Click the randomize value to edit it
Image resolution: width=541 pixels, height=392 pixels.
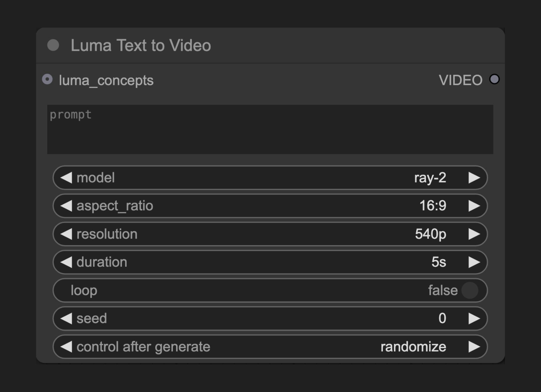click(x=413, y=346)
